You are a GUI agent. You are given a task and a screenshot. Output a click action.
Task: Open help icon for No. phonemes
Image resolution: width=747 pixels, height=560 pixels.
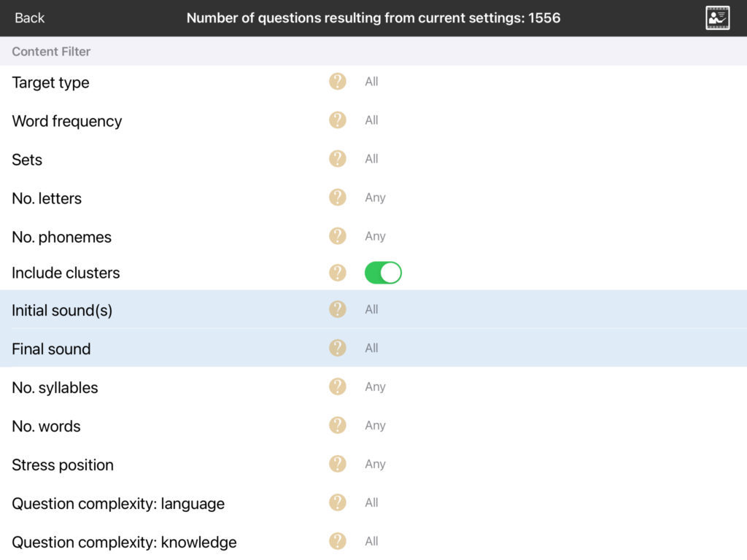pos(337,236)
